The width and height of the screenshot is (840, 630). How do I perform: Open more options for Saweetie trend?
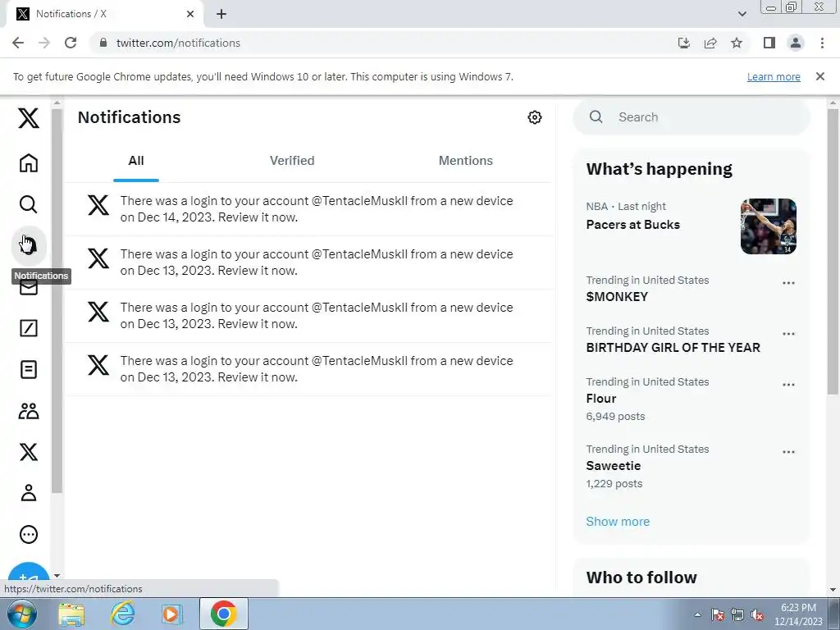pyautogui.click(x=788, y=452)
